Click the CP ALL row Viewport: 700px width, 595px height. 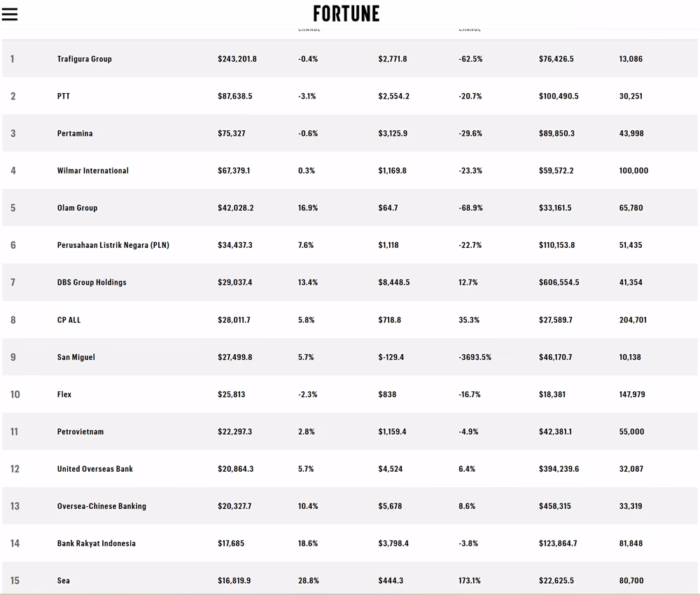click(69, 320)
